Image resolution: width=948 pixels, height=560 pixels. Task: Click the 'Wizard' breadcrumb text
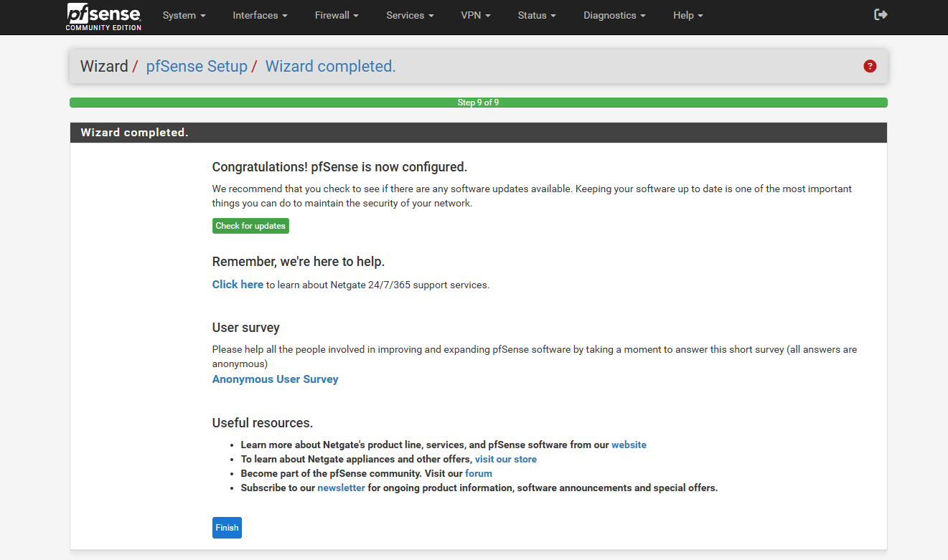104,67
